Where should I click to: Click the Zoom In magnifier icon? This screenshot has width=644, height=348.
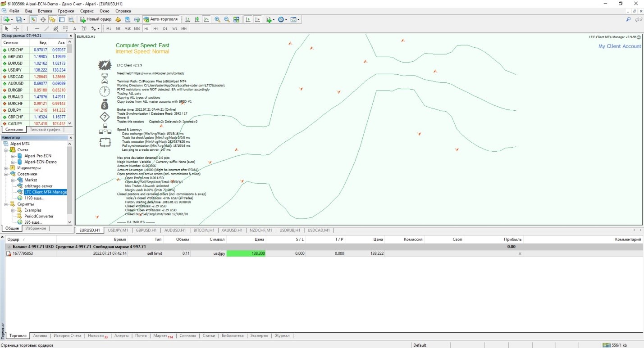[x=218, y=19]
